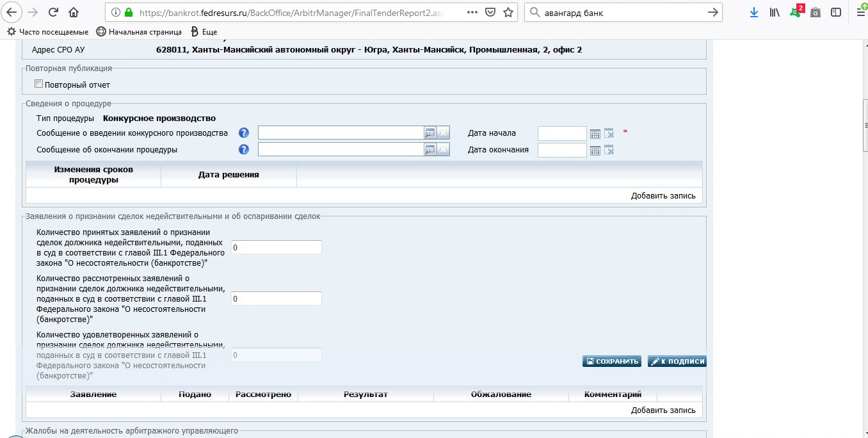Focus the accepted applications count field

(276, 248)
